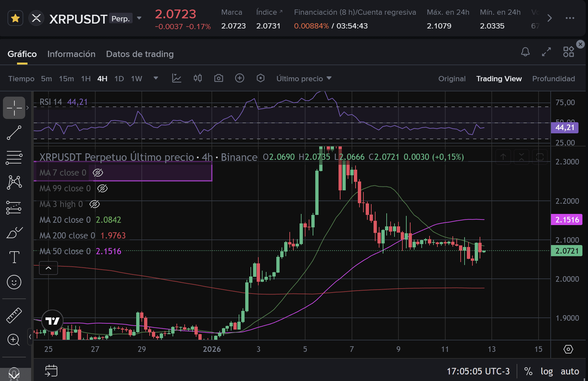Open the layout grid widgets icon
This screenshot has width=588, height=381.
coord(568,52)
